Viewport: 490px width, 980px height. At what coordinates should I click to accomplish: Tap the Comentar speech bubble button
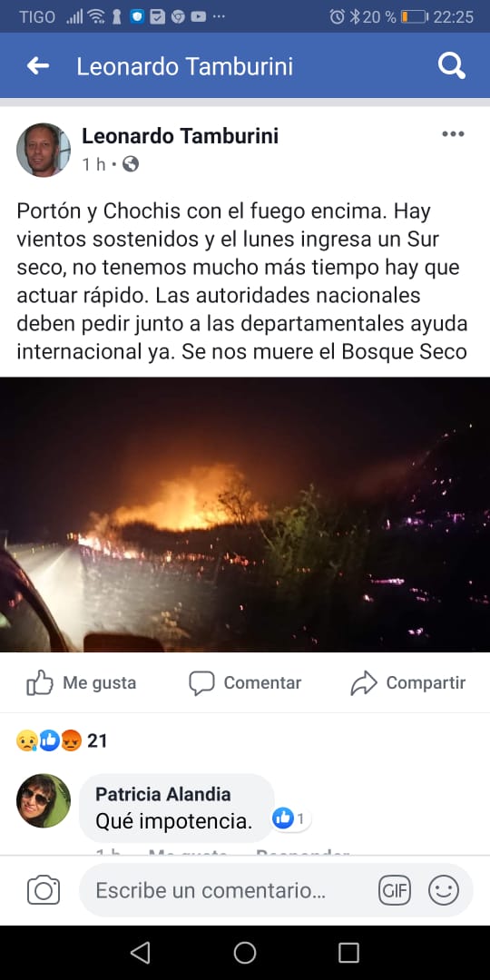coord(245,683)
